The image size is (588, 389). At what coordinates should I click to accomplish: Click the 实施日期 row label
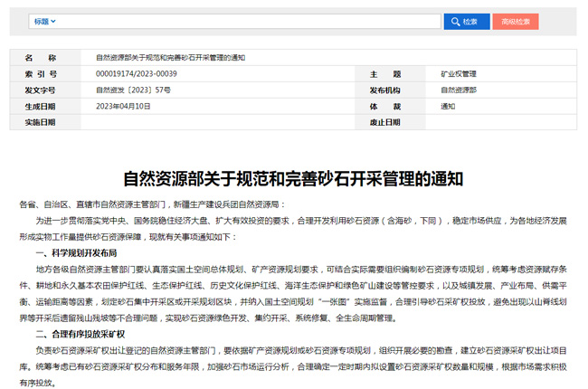(x=40, y=122)
